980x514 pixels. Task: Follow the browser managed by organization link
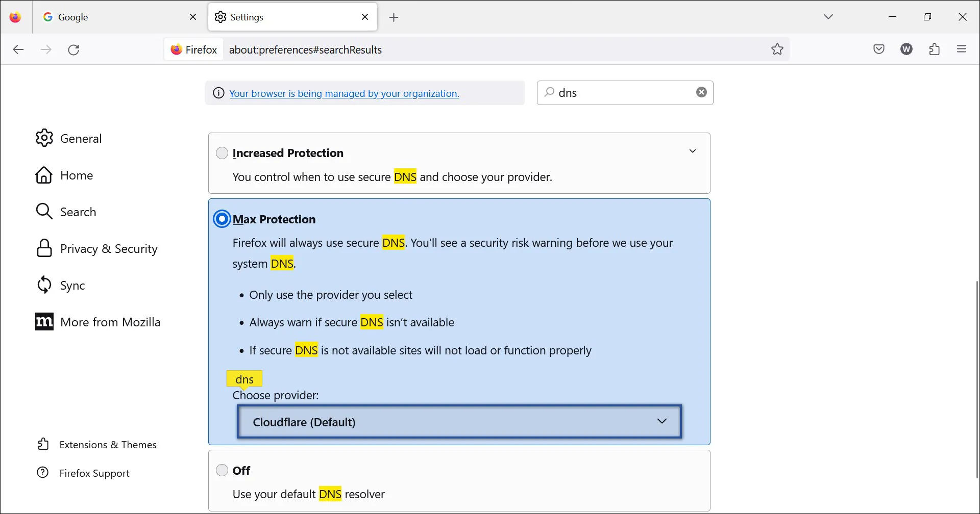point(344,93)
